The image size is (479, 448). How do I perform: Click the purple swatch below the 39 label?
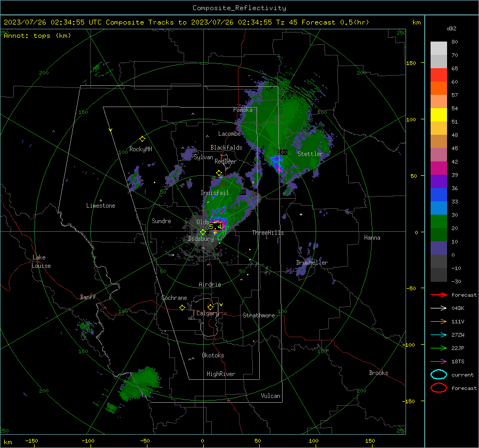click(439, 182)
